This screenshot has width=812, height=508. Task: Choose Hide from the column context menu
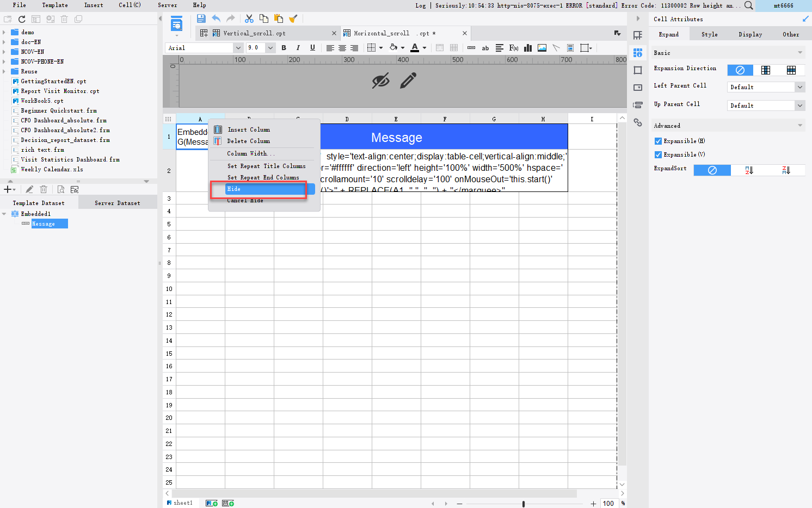270,189
